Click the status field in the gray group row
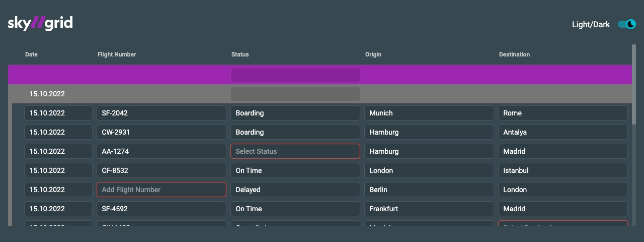 coord(295,94)
